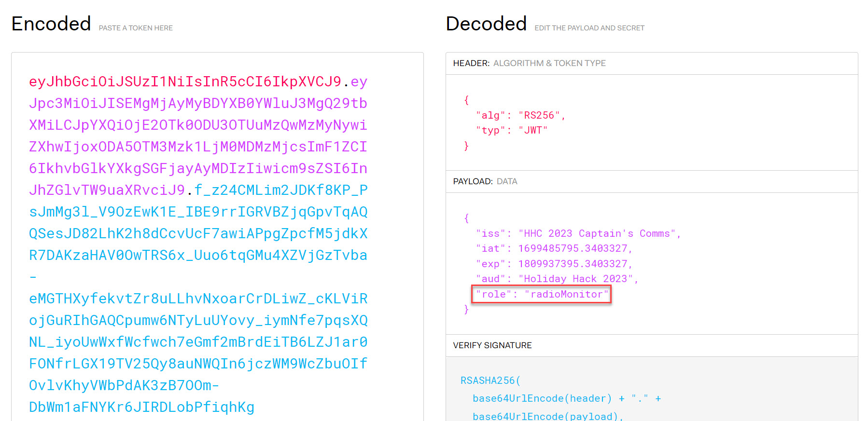This screenshot has height=421, width=868.
Task: Click the token line starting XMiLCJpYXQiOjE2OTk0
Action: [198, 125]
